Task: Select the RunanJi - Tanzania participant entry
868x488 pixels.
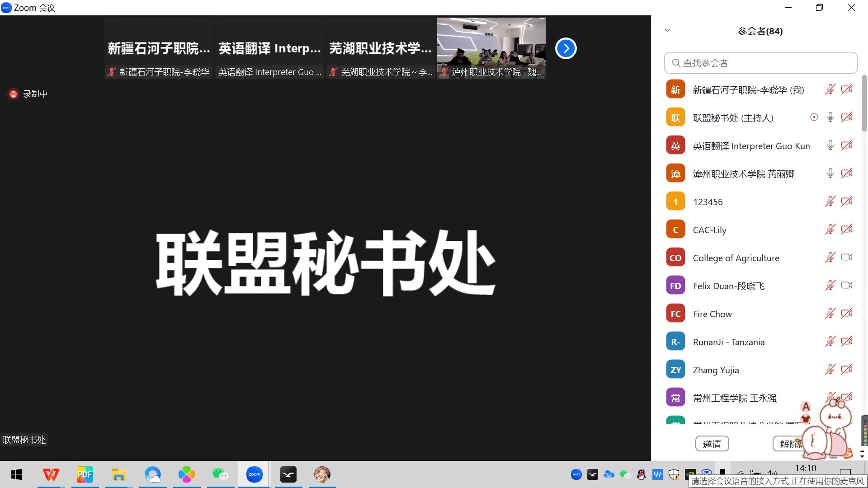Action: tap(728, 342)
